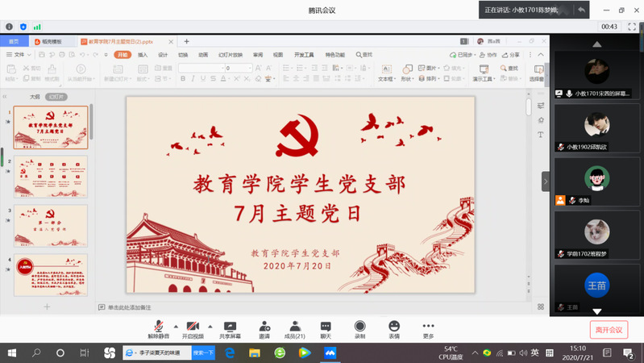The width and height of the screenshot is (644, 363).
Task: Turn on camera via 开启视频
Action: 193,326
